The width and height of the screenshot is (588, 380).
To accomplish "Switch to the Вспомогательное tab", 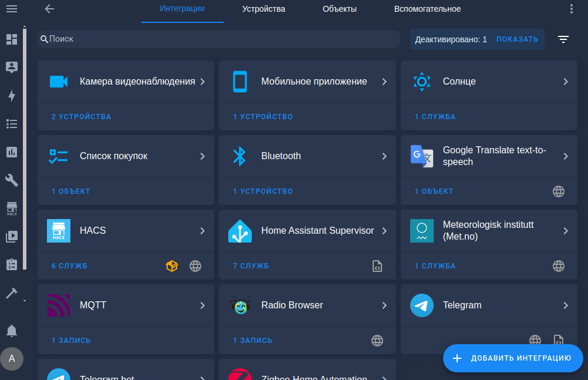I will point(427,9).
